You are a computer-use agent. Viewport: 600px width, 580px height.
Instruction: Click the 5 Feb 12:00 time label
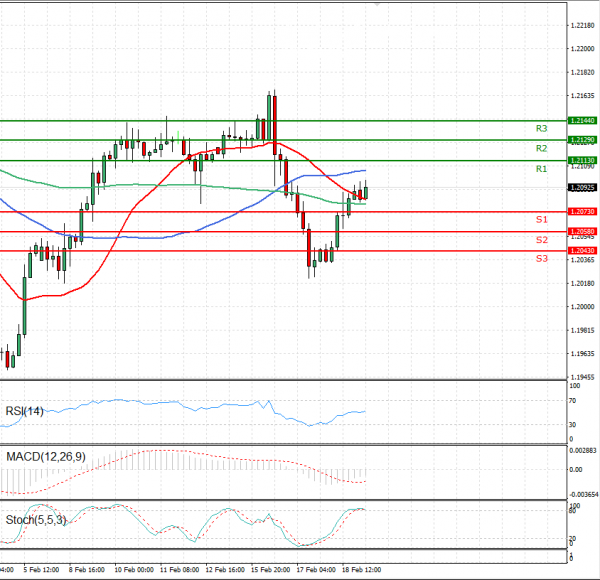tap(39, 570)
